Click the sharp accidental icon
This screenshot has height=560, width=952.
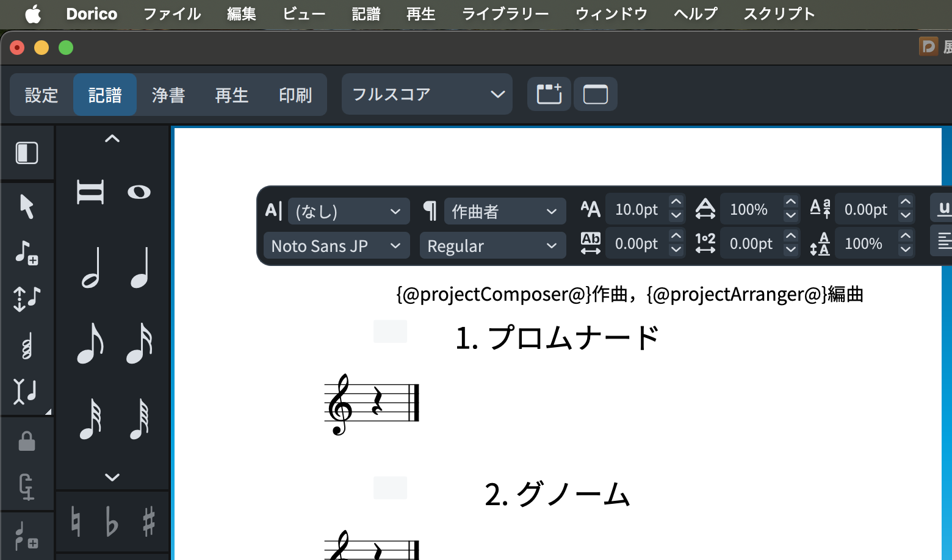coord(148,522)
